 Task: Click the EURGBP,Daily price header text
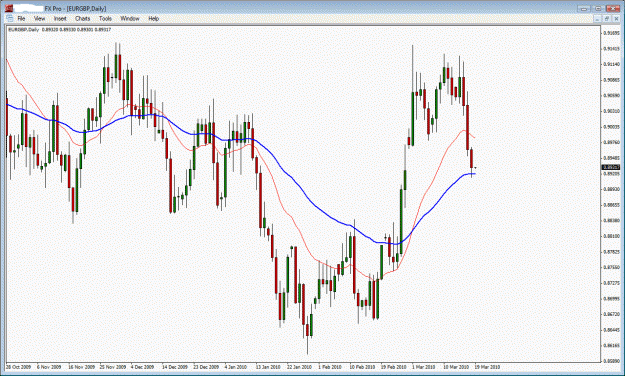tap(60, 30)
